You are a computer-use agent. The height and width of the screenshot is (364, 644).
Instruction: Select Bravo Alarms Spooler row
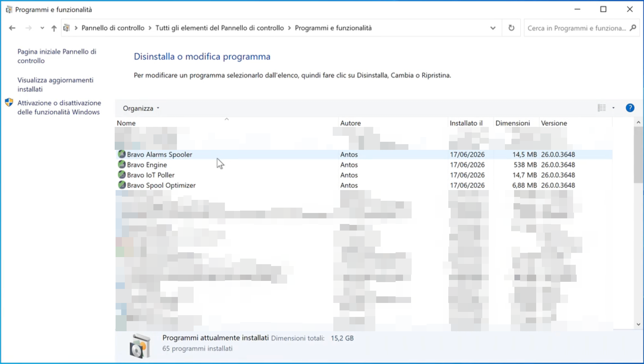[364, 154]
